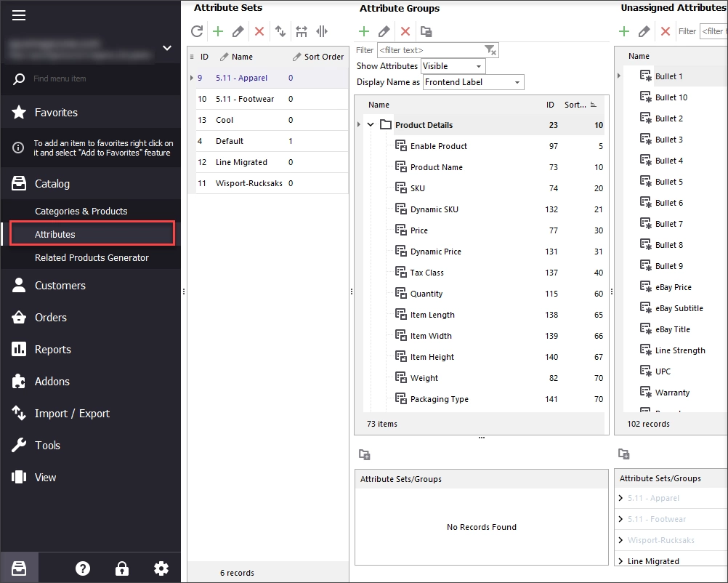The height and width of the screenshot is (583, 728).
Task: Click the column width icon in Attribute Sets toolbar
Action: pyautogui.click(x=322, y=31)
